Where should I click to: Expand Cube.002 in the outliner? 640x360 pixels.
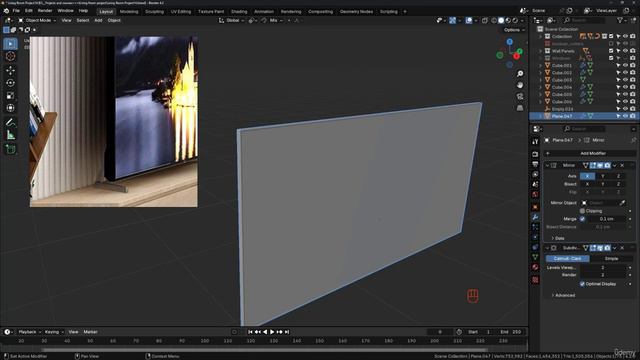pos(541,73)
